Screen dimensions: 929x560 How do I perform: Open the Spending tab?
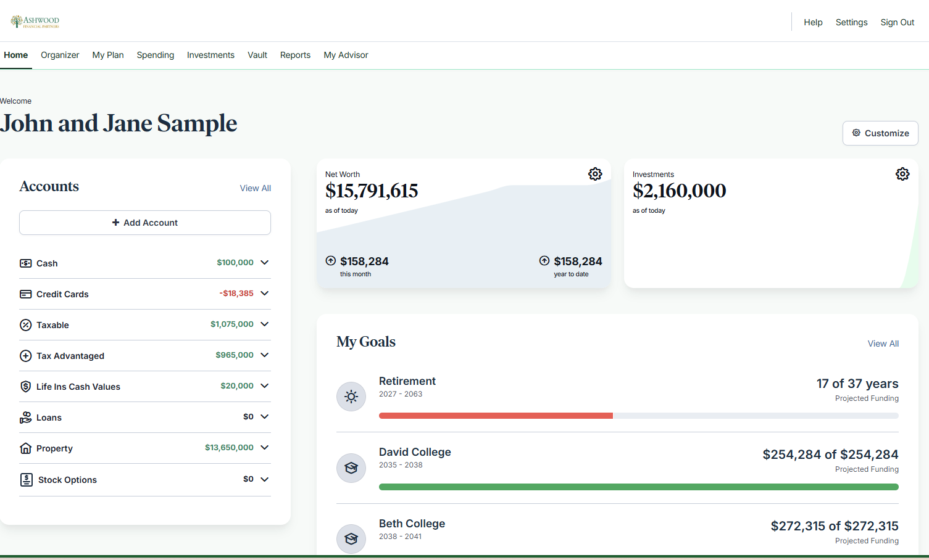[x=155, y=55]
